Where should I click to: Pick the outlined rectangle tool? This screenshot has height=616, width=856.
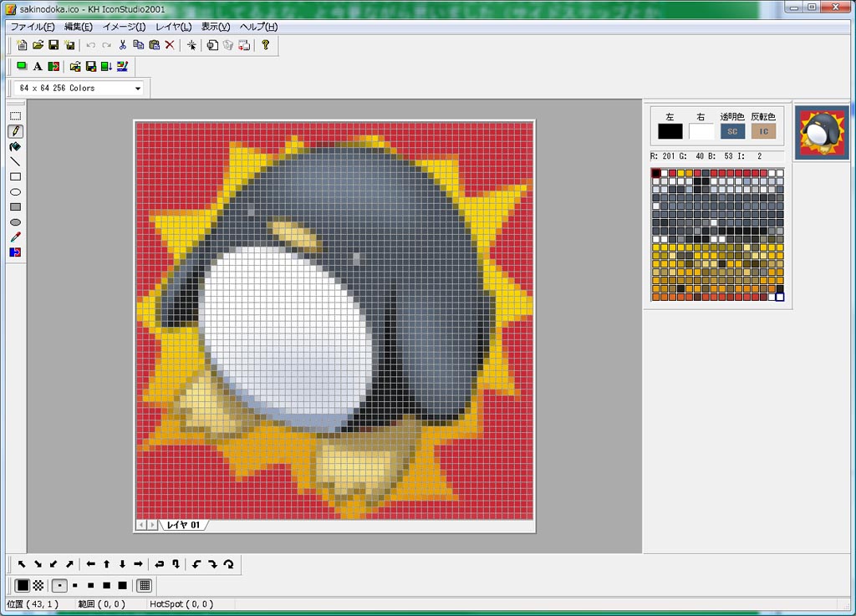(15, 177)
